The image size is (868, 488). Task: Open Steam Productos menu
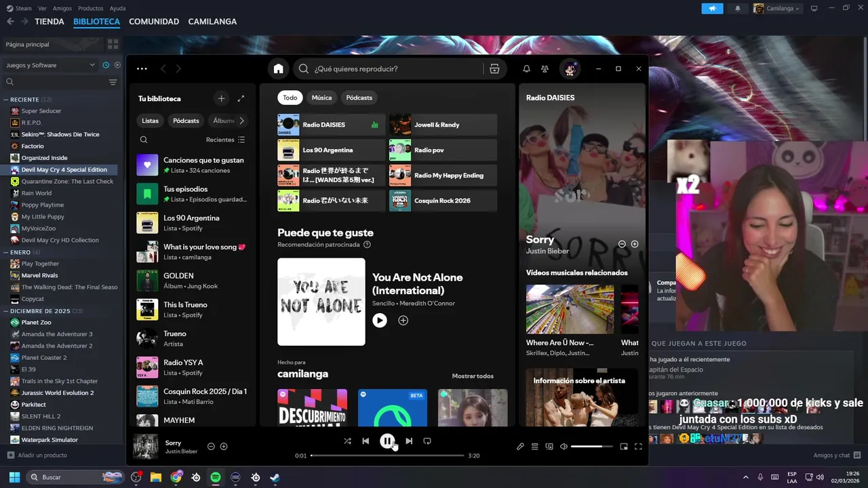[x=91, y=8]
